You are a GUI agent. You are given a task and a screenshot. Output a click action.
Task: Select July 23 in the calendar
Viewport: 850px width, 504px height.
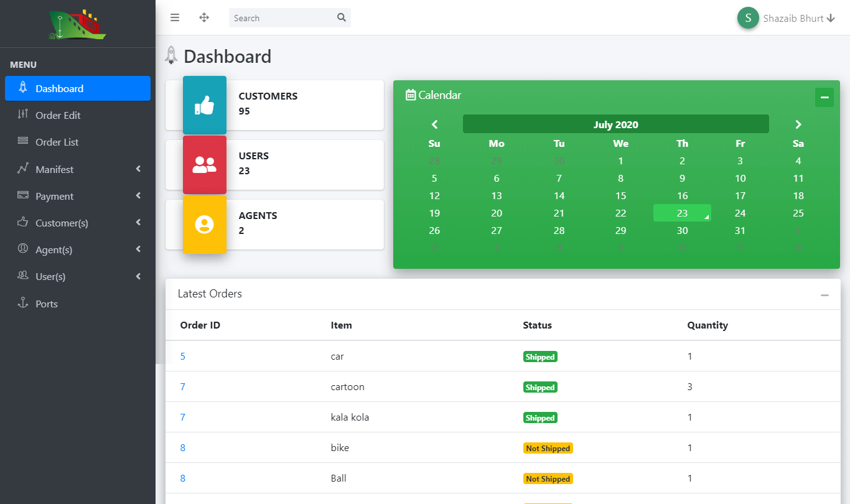point(682,213)
